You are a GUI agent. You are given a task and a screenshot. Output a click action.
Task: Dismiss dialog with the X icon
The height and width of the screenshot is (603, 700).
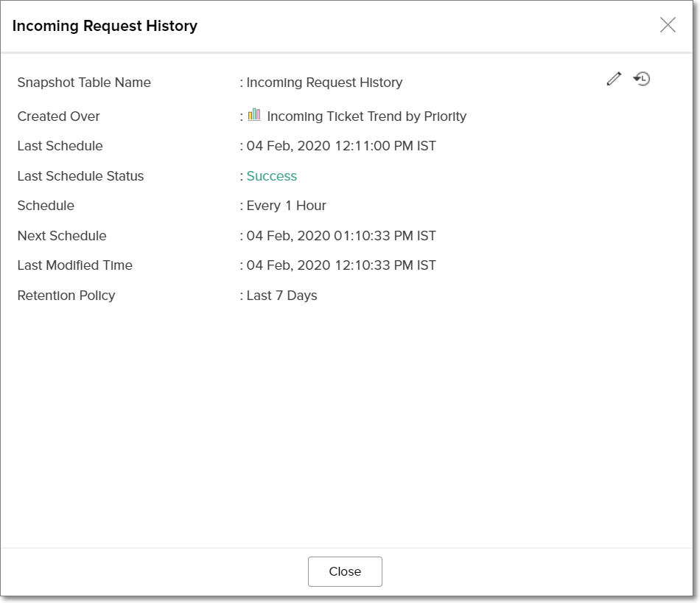(x=668, y=25)
